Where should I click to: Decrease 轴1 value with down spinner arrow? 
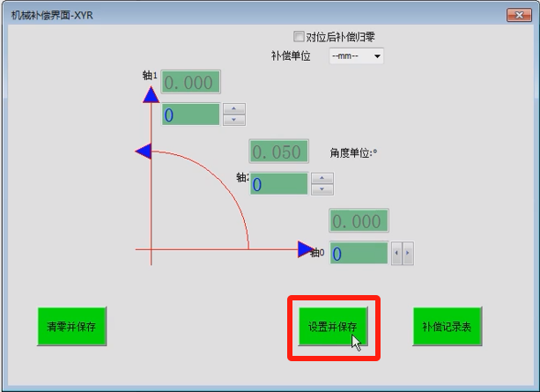tap(233, 120)
